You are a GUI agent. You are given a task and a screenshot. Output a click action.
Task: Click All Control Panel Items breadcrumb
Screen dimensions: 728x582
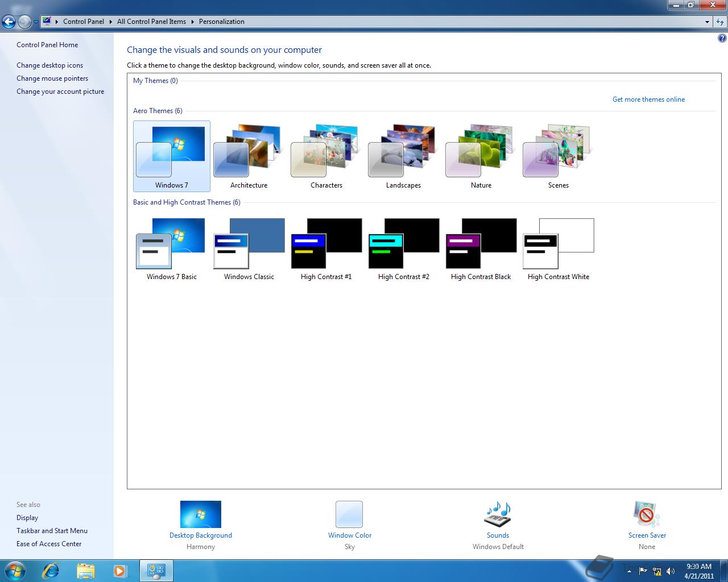[151, 22]
